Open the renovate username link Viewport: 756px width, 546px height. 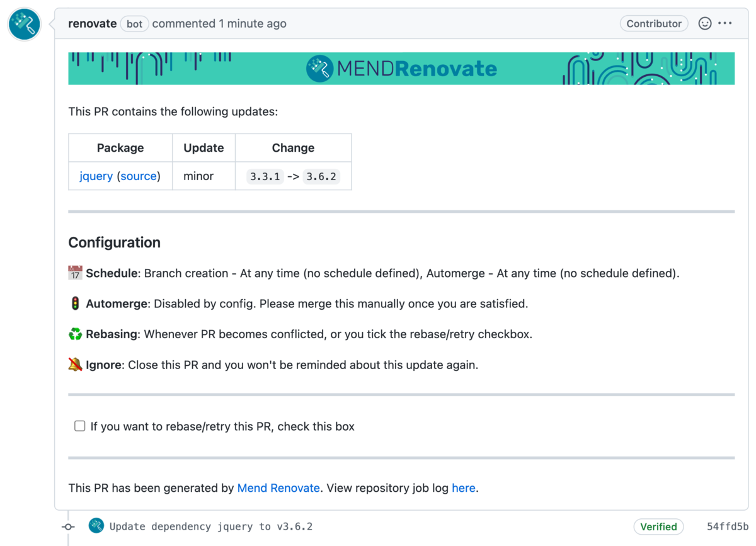[x=92, y=23]
